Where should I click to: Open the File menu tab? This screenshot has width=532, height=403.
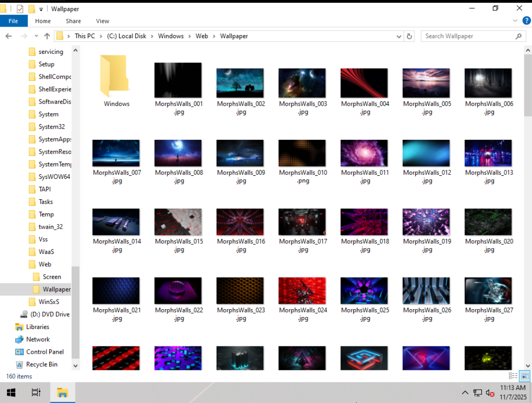[x=14, y=21]
